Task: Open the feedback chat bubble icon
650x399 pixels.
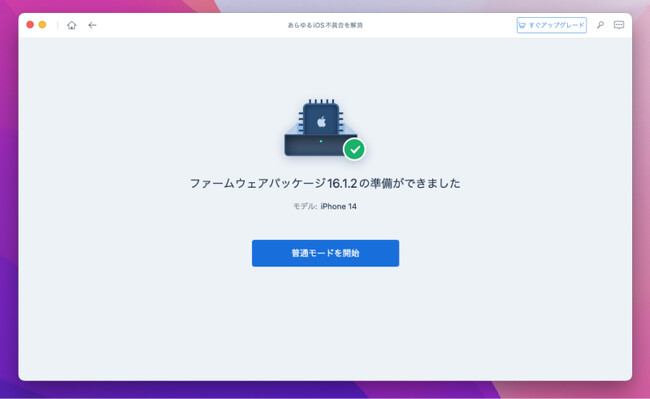Action: coord(619,25)
